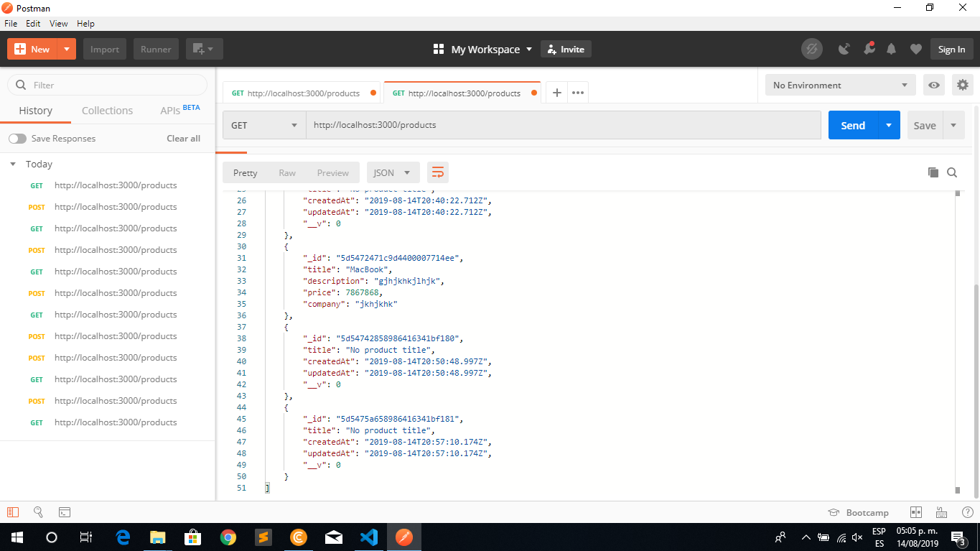Open Bootcamp in the status bar

[859, 512]
